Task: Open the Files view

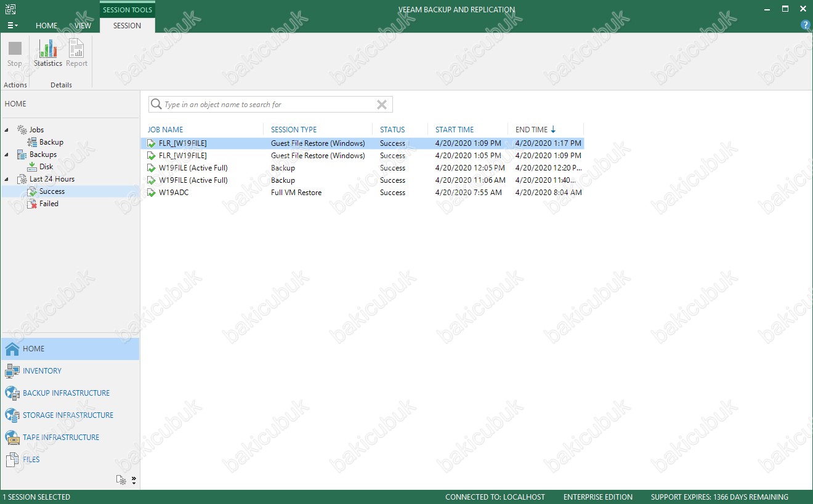Action: click(x=31, y=460)
